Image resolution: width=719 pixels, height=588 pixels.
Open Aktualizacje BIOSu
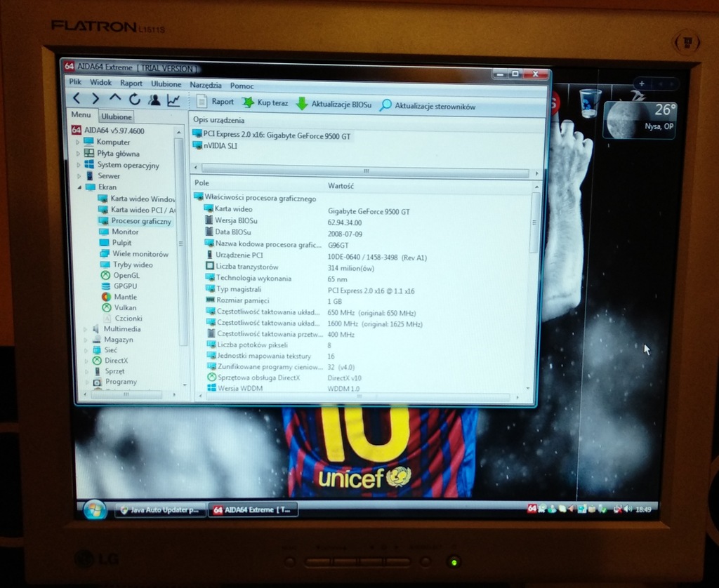click(334, 104)
